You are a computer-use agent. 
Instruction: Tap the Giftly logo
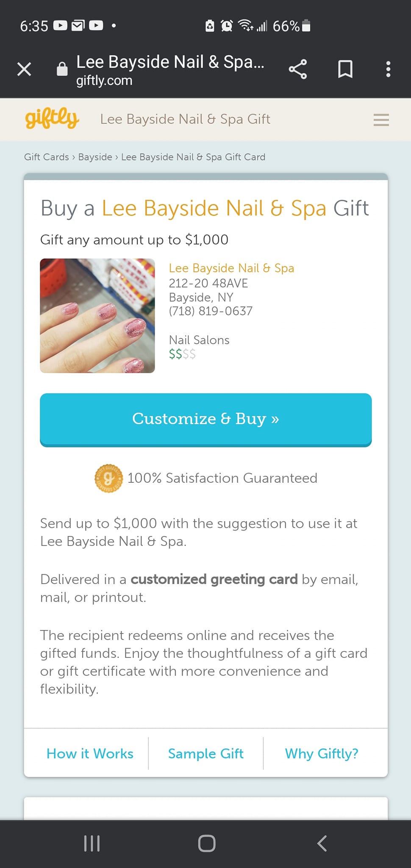[x=52, y=118]
